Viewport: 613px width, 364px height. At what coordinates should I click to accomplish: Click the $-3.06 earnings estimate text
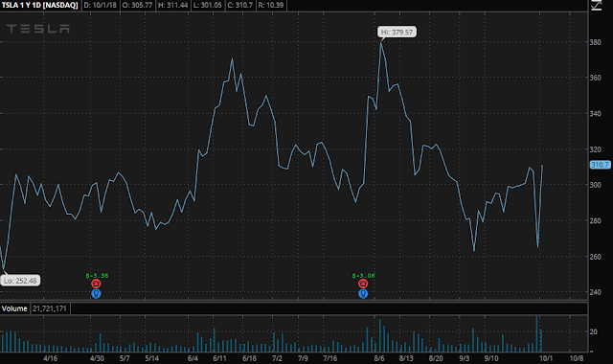363,276
